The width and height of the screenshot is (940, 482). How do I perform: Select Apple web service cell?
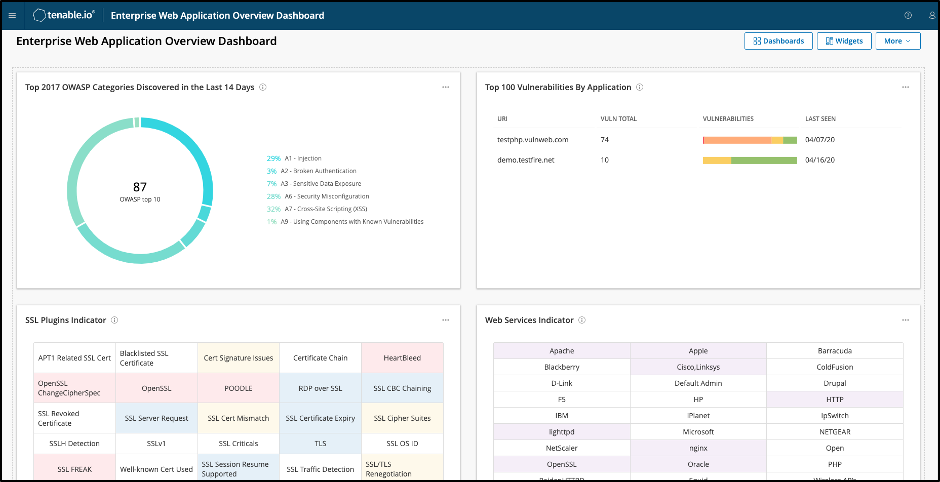tap(698, 351)
